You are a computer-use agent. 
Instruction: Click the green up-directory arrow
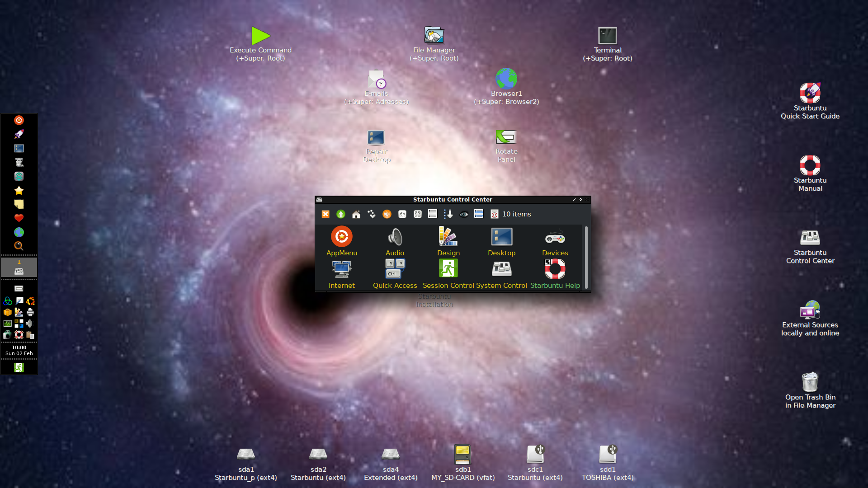[x=341, y=214]
